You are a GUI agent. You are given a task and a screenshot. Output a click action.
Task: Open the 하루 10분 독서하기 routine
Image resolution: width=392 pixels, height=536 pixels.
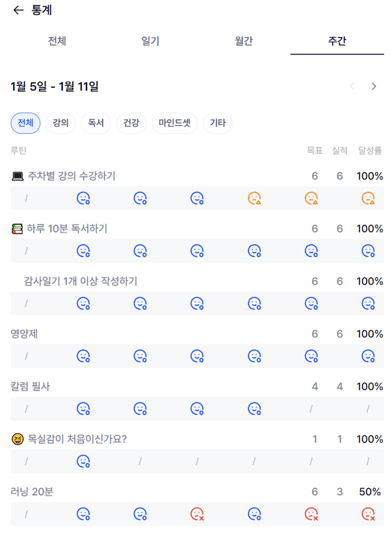pos(67,229)
